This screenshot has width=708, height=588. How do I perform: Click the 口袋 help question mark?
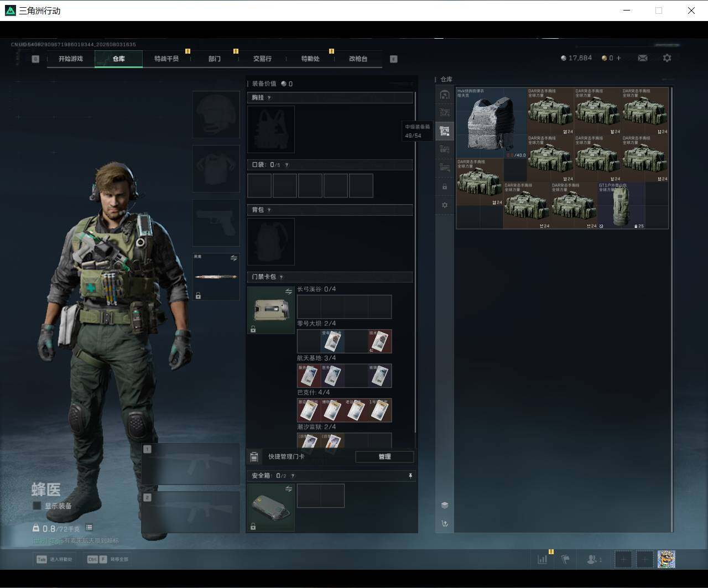[x=287, y=165]
